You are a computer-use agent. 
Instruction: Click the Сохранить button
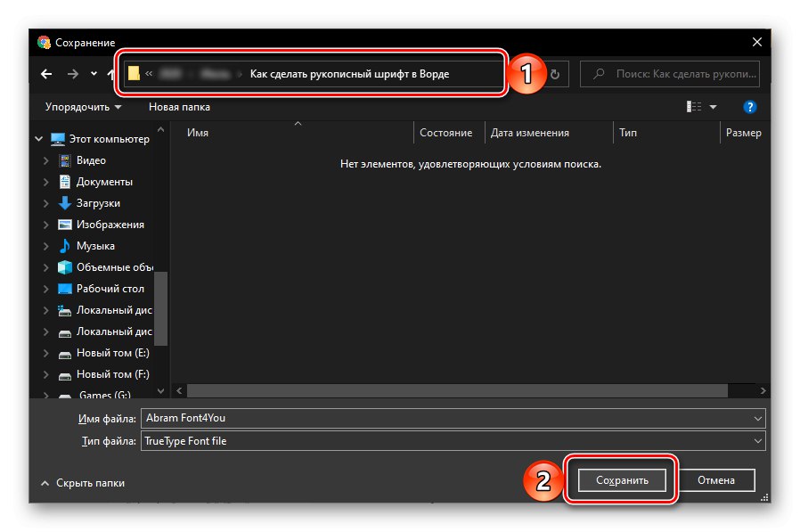pos(620,479)
